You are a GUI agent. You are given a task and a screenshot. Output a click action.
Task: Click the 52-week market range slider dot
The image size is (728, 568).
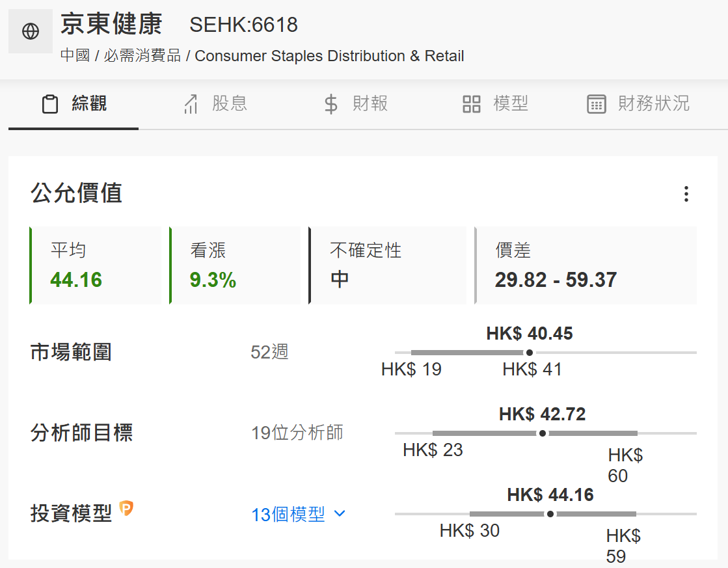coord(530,353)
